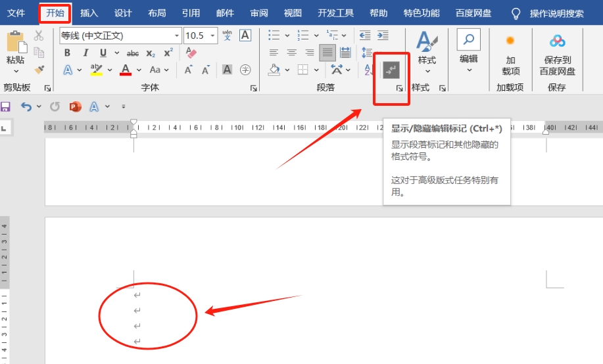Toggle Italic formatting
Image resolution: width=603 pixels, height=364 pixels.
85,53
